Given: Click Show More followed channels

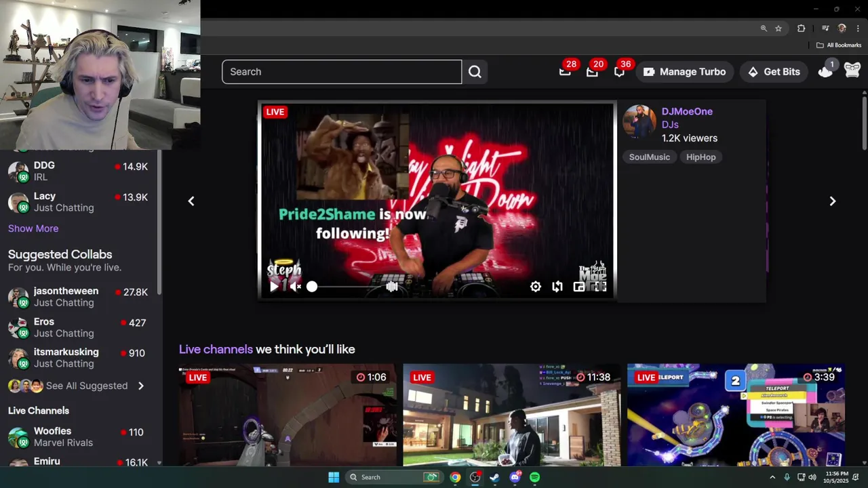Looking at the screenshot, I should [x=33, y=228].
